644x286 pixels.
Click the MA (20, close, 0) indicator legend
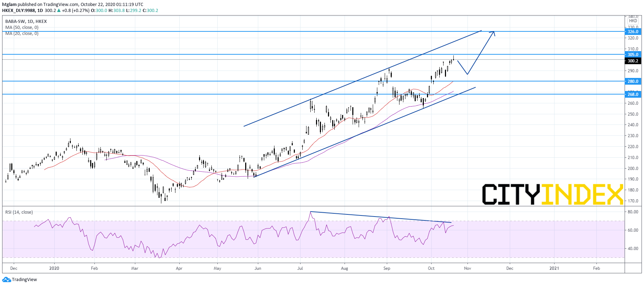(x=22, y=34)
